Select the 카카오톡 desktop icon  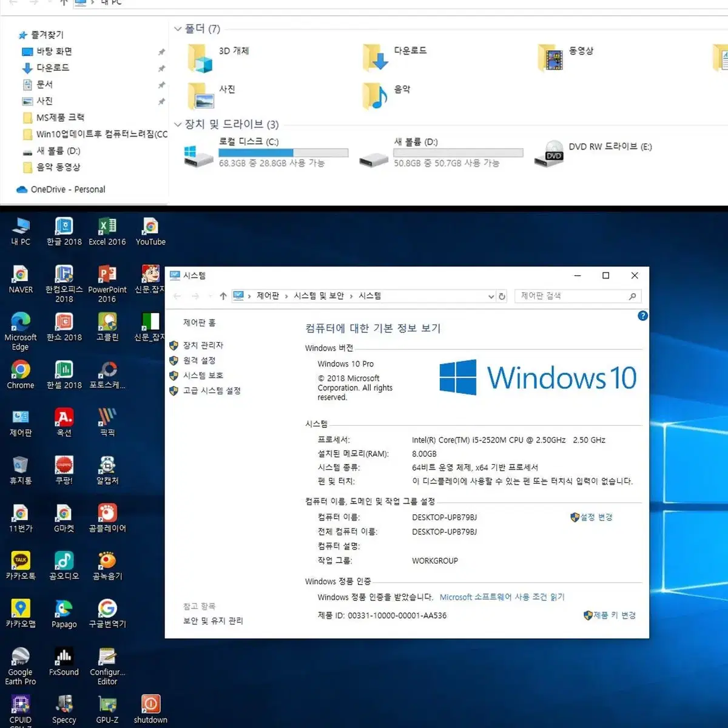(21, 567)
